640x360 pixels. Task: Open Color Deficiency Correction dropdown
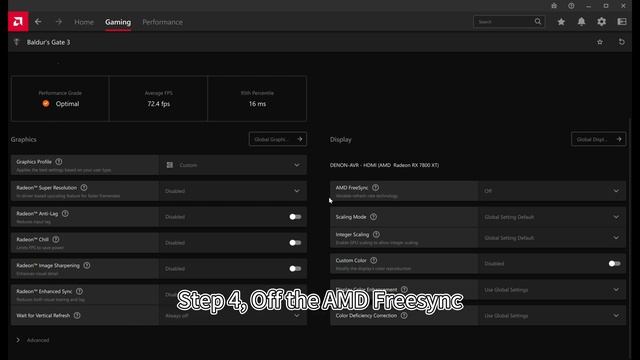point(552,316)
